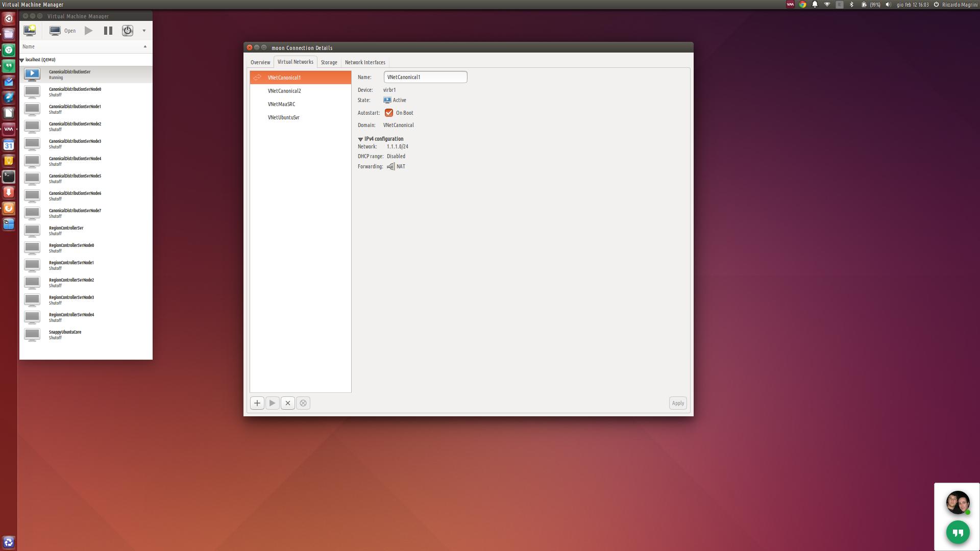980x551 pixels.
Task: Select VNetMaaSRC in network list
Action: point(301,104)
